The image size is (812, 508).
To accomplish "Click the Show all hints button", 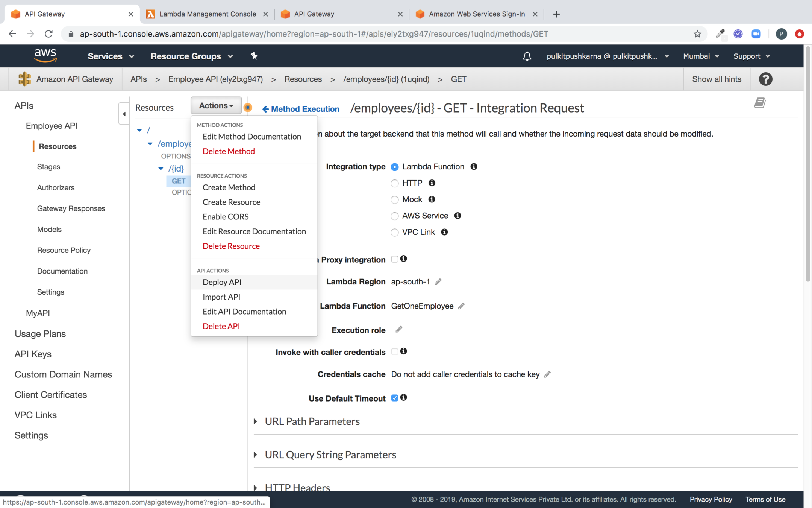I will [x=717, y=79].
